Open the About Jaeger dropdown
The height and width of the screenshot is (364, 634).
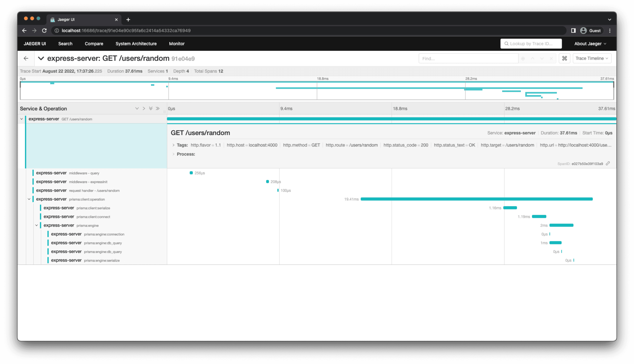point(590,44)
